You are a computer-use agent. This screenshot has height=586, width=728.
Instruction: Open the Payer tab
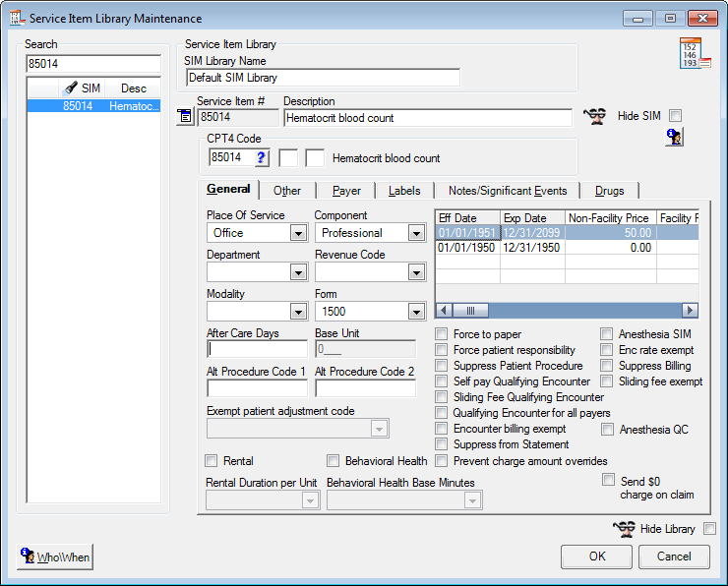click(x=346, y=191)
